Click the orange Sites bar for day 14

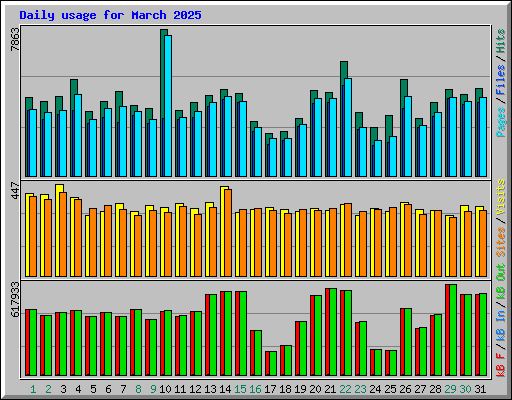(228, 233)
